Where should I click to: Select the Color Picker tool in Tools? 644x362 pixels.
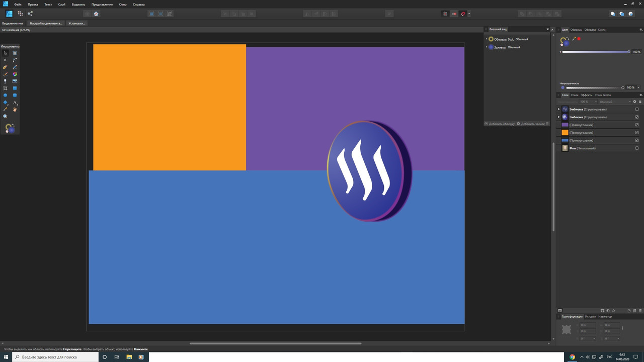pos(5,109)
